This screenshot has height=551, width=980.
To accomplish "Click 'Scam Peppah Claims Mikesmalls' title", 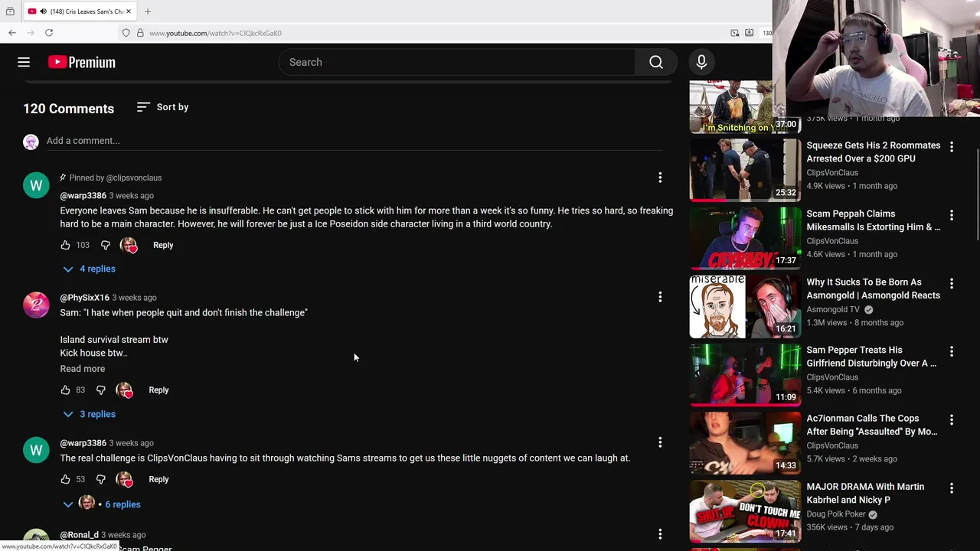I will point(873,220).
